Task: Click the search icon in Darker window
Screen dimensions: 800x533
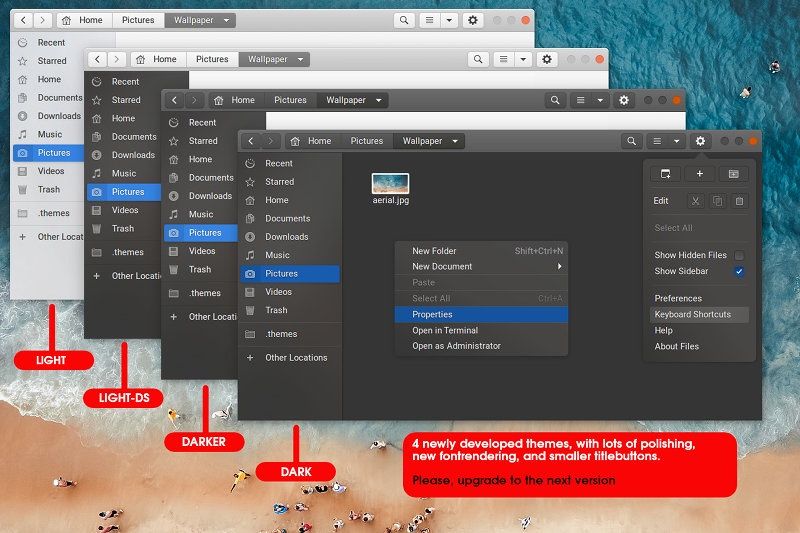Action: point(555,100)
